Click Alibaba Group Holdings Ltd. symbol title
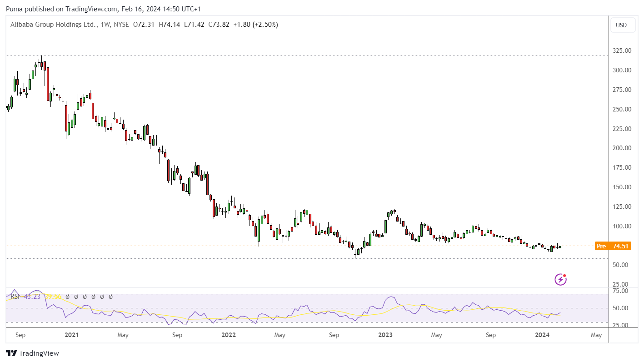644x363 pixels. [x=54, y=25]
